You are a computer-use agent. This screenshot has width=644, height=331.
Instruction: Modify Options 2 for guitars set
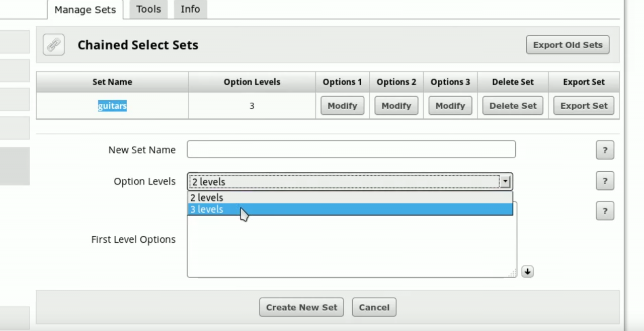(x=396, y=106)
